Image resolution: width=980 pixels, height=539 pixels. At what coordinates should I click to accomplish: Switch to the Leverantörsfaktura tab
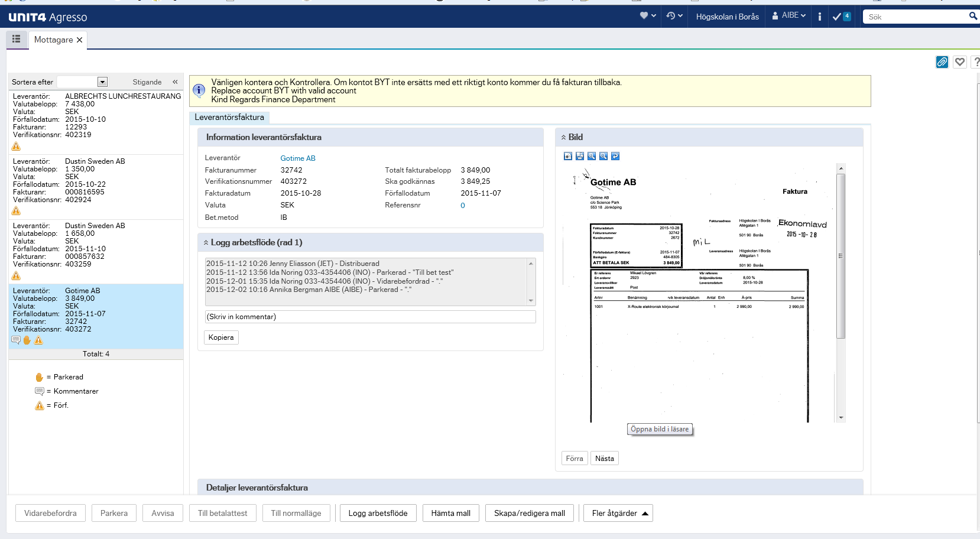coord(229,117)
